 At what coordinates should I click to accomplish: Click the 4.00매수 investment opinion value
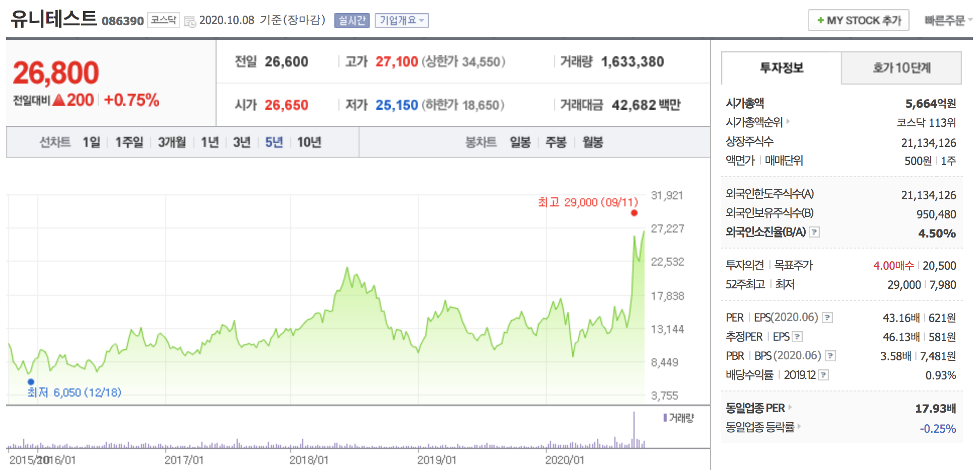click(x=893, y=266)
